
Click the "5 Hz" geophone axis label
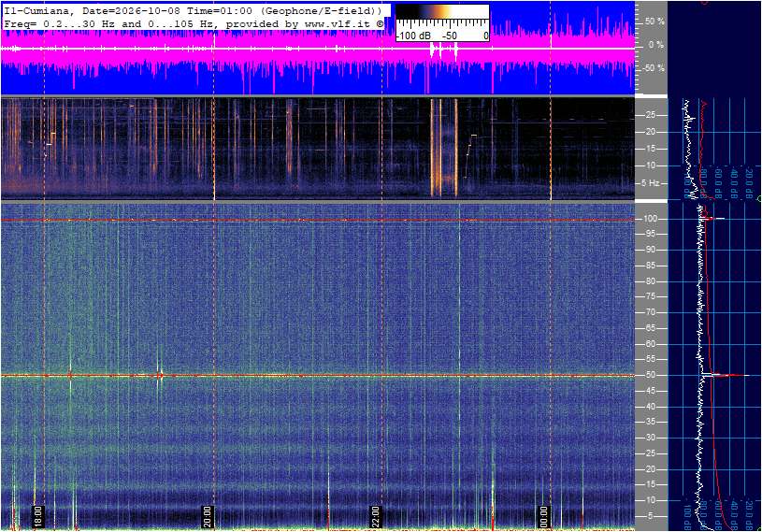tap(650, 183)
